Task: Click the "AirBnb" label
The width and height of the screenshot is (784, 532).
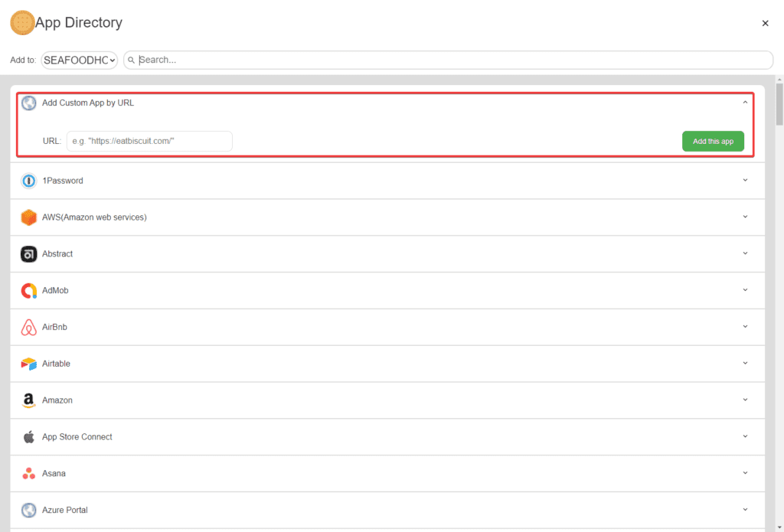Action: [54, 327]
